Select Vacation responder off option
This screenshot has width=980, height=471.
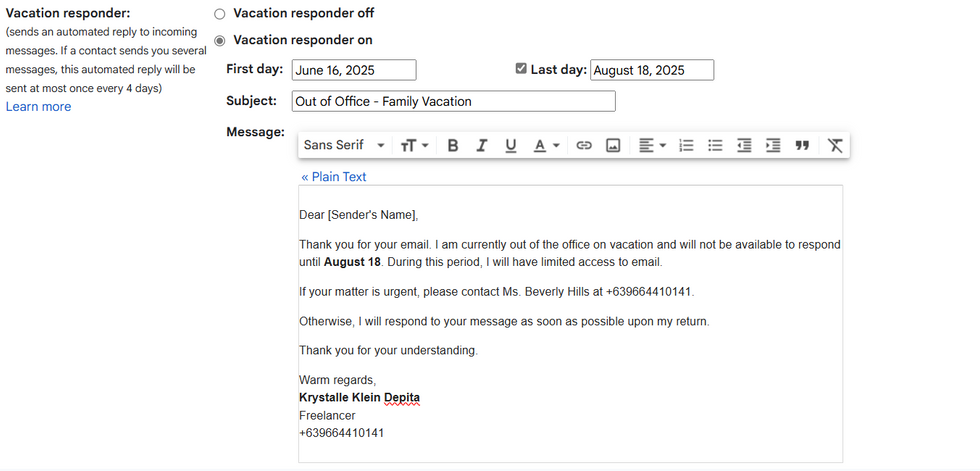point(220,14)
